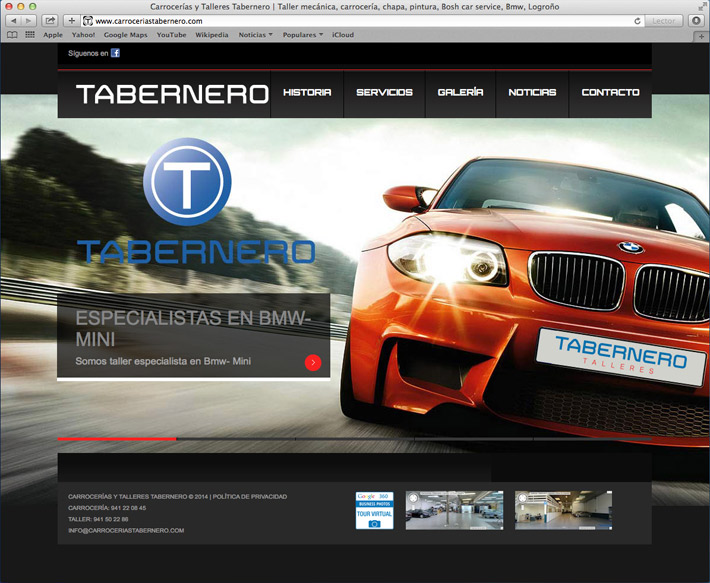Reload the page with the refresh icon
This screenshot has height=583, width=710.
(x=637, y=21)
